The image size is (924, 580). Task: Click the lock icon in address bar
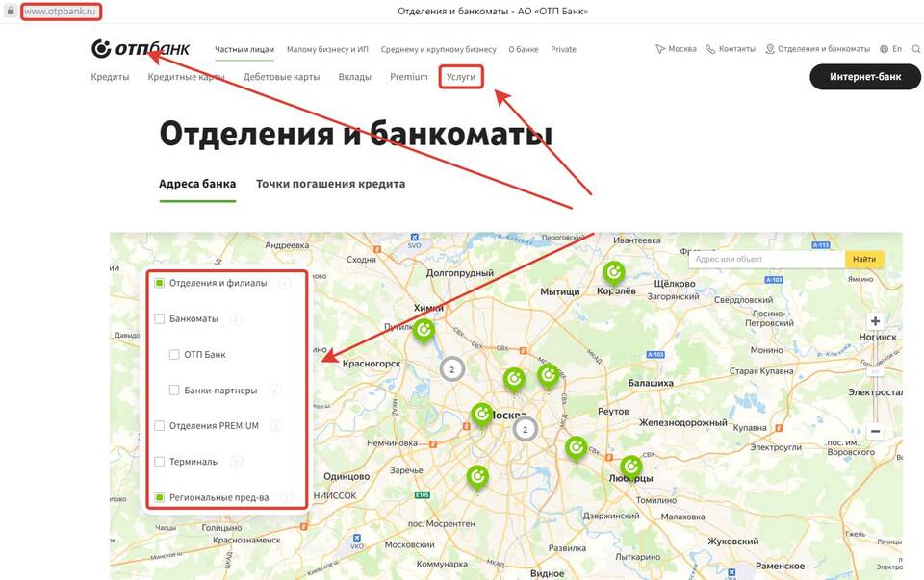[10, 12]
